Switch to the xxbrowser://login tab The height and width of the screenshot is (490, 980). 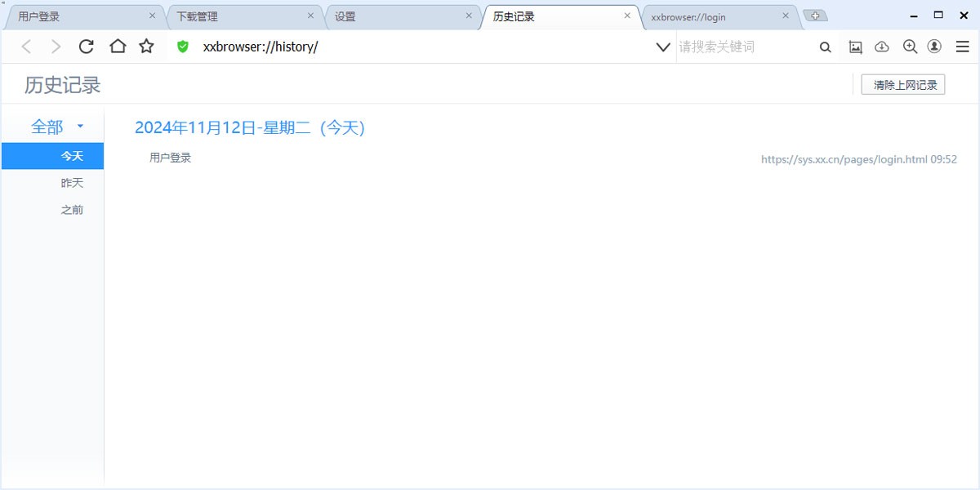pyautogui.click(x=719, y=16)
